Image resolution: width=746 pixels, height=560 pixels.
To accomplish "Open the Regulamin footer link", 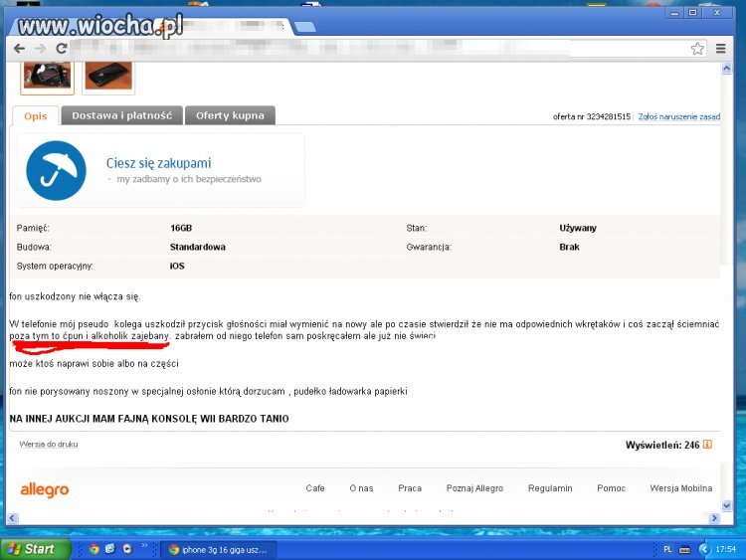I will click(x=550, y=488).
